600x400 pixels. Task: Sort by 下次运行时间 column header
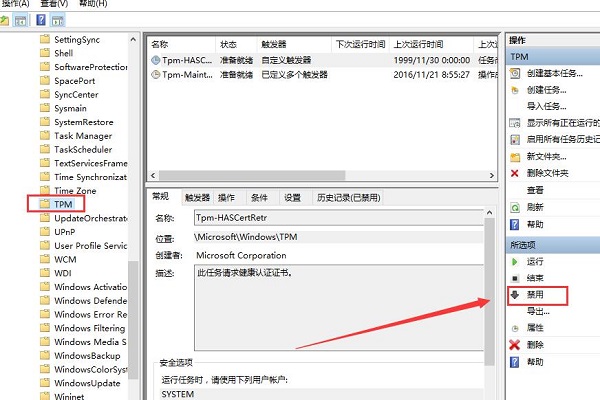pos(360,44)
